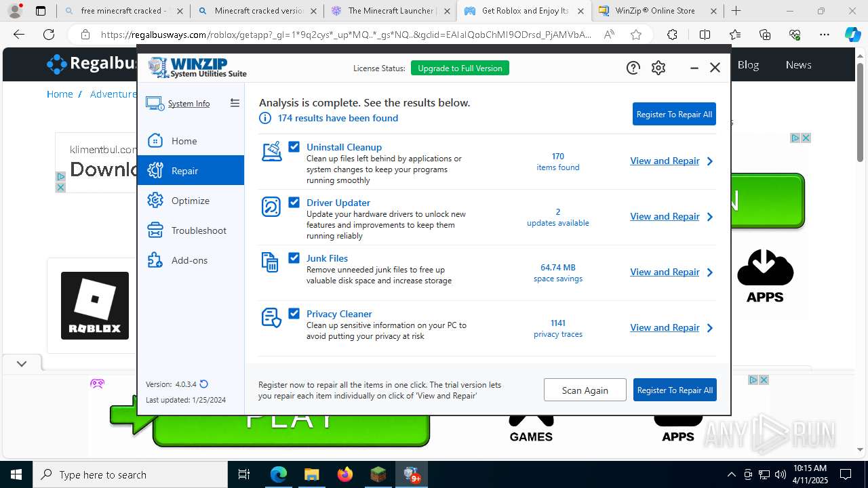Open Minecraft block icon in taskbar

pos(378,474)
